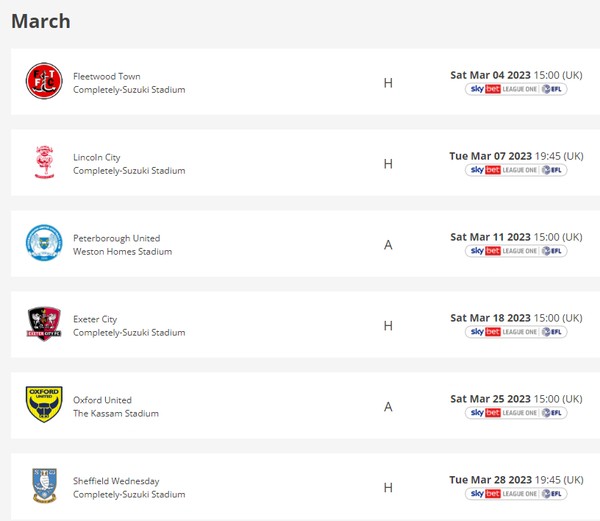The height and width of the screenshot is (521, 600).
Task: Click the Sat Mar 11 2023 date
Action: (490, 237)
